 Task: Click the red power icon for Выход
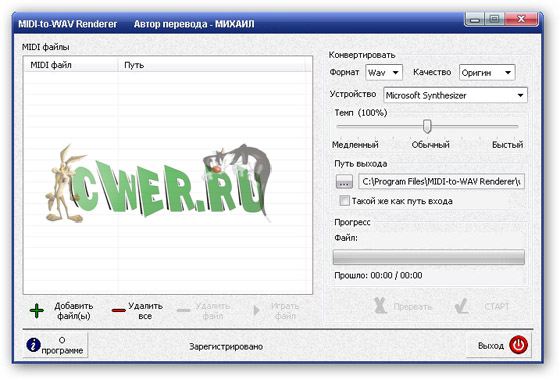click(518, 345)
